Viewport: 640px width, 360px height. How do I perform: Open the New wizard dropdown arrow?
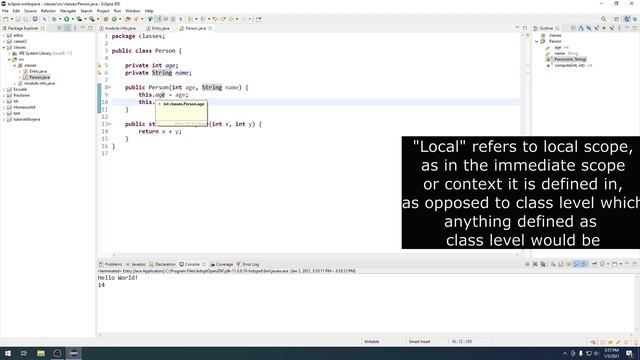[11, 19]
